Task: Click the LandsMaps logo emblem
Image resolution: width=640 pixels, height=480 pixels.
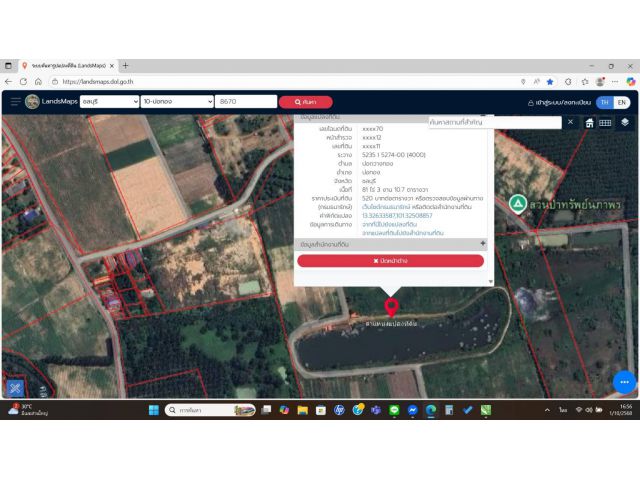Action: click(32, 102)
